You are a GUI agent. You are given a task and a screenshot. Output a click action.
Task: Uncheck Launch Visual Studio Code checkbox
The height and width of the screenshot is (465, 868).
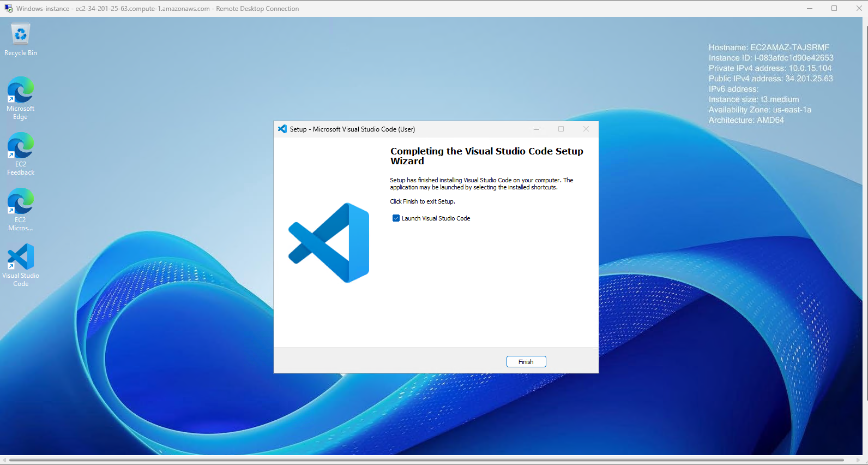396,218
